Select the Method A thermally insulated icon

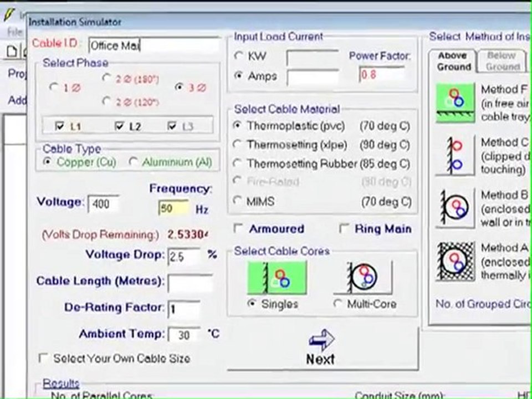click(456, 261)
